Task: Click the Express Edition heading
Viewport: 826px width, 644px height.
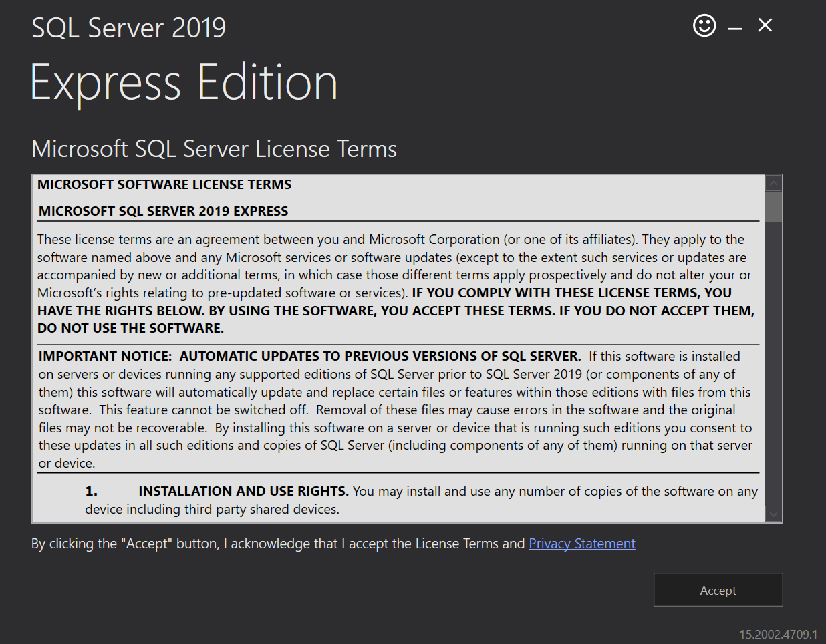Action: 184,83
